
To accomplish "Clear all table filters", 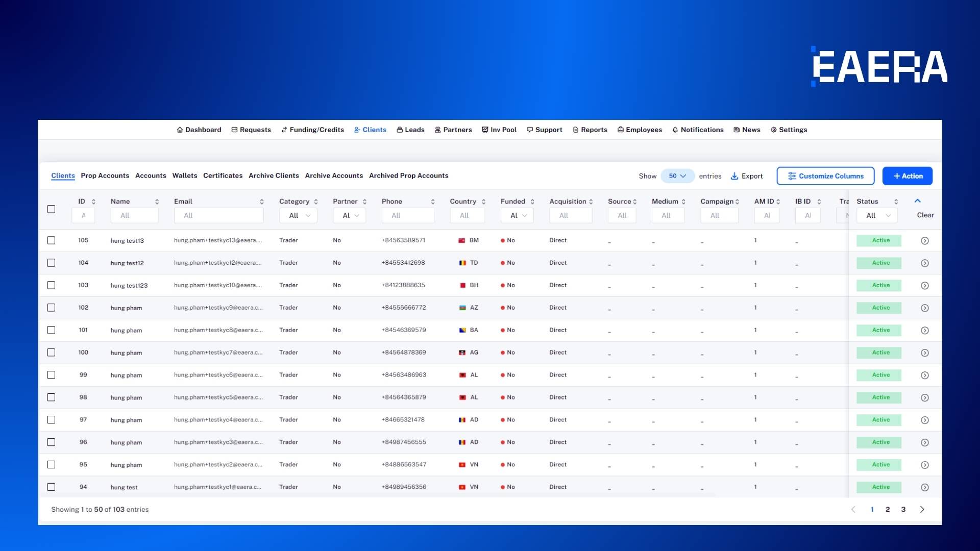I will pos(925,215).
